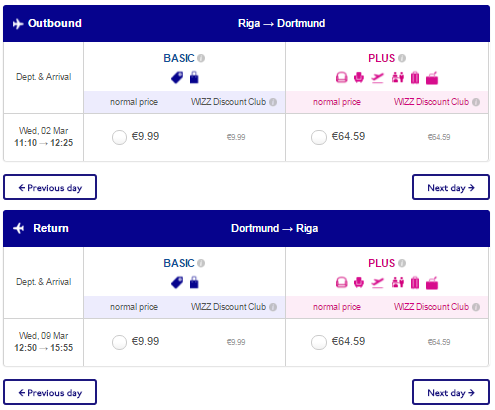This screenshot has height=410, width=495.
Task: Go to previous day for outbound flight
Action: [50, 187]
